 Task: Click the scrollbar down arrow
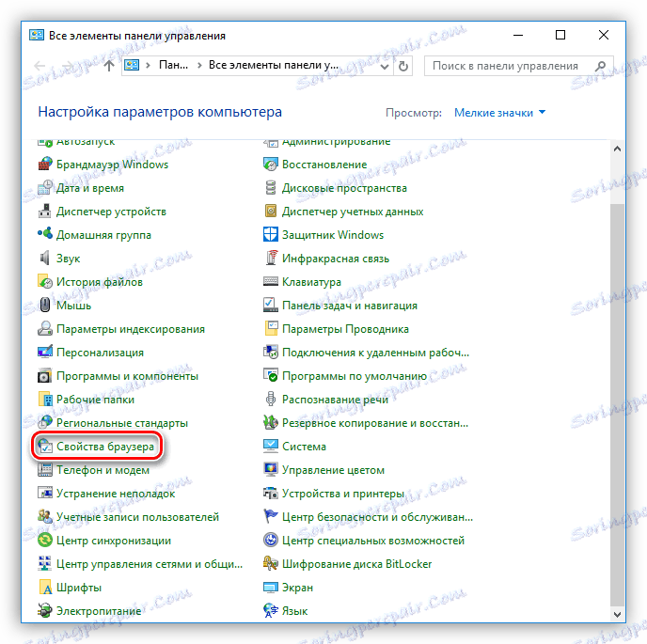617,614
